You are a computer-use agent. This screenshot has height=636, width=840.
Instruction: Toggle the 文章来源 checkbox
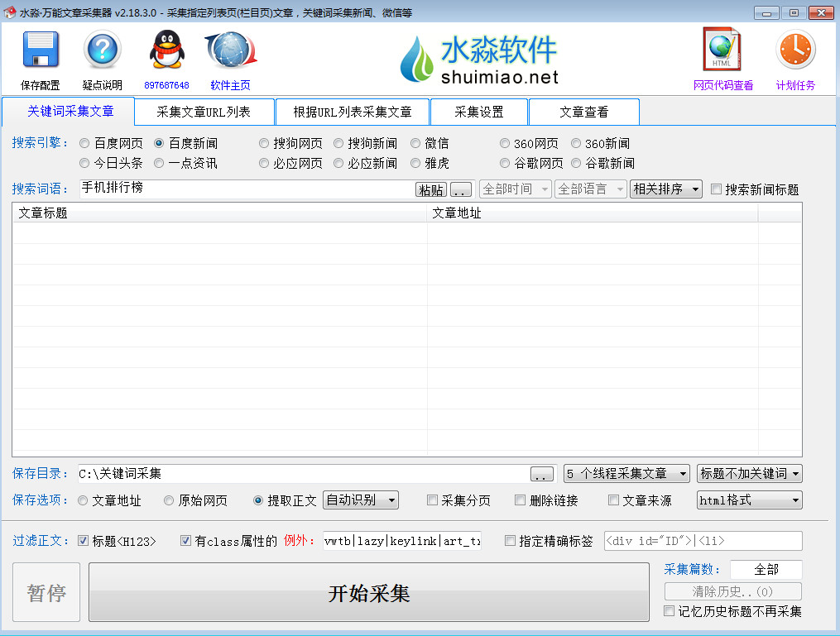(x=613, y=500)
